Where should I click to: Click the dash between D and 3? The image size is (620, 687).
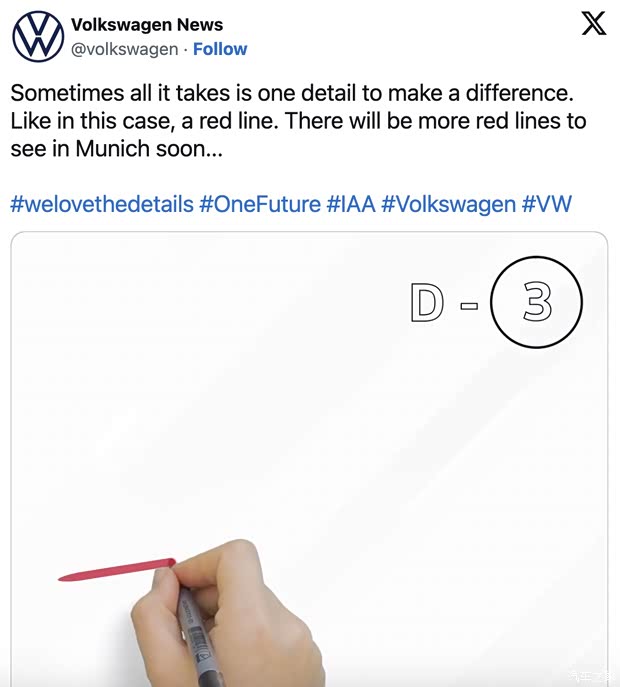pos(469,305)
